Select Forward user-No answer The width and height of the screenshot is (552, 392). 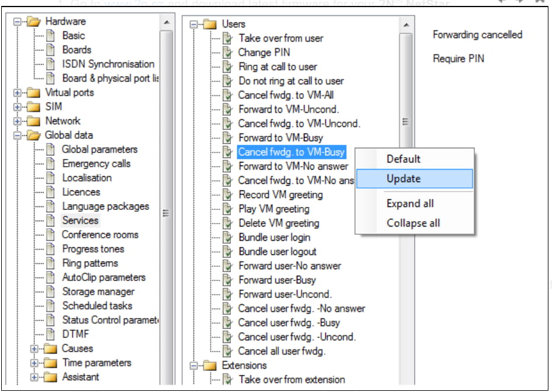pyautogui.click(x=290, y=266)
